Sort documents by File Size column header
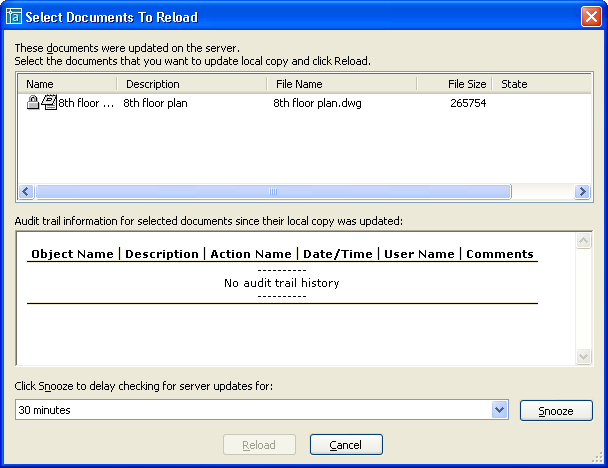Screen dimensions: 608x468 [x=454, y=84]
